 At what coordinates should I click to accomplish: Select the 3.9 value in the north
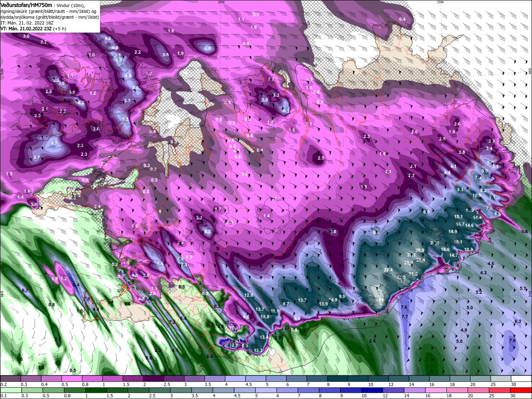click(x=265, y=100)
